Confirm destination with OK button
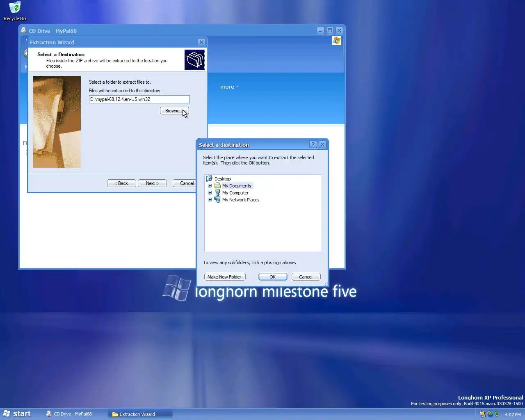 pos(273,277)
